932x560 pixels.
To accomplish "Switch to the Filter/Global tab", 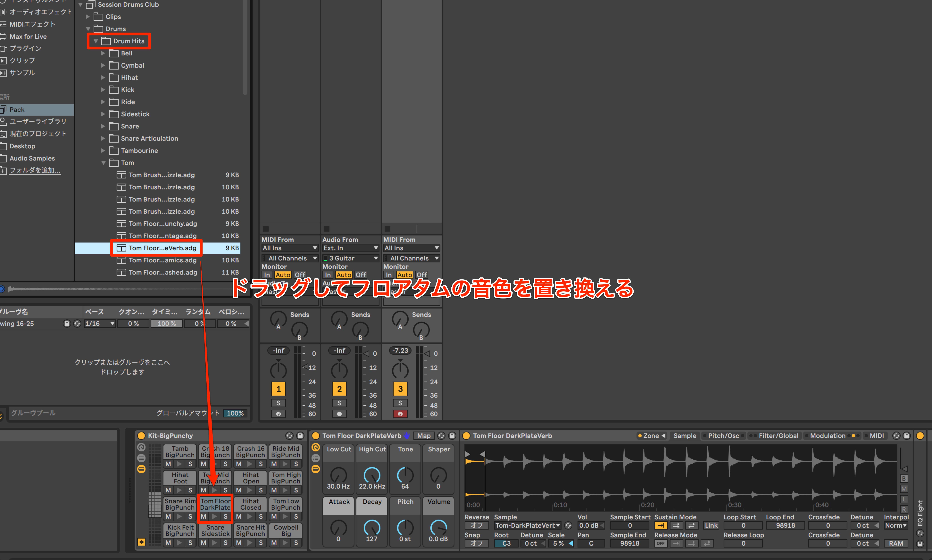I will coord(775,436).
